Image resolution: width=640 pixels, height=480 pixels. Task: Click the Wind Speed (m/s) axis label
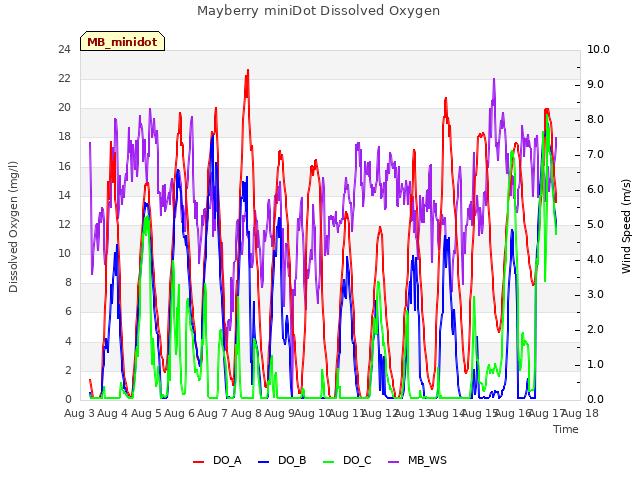626,226
